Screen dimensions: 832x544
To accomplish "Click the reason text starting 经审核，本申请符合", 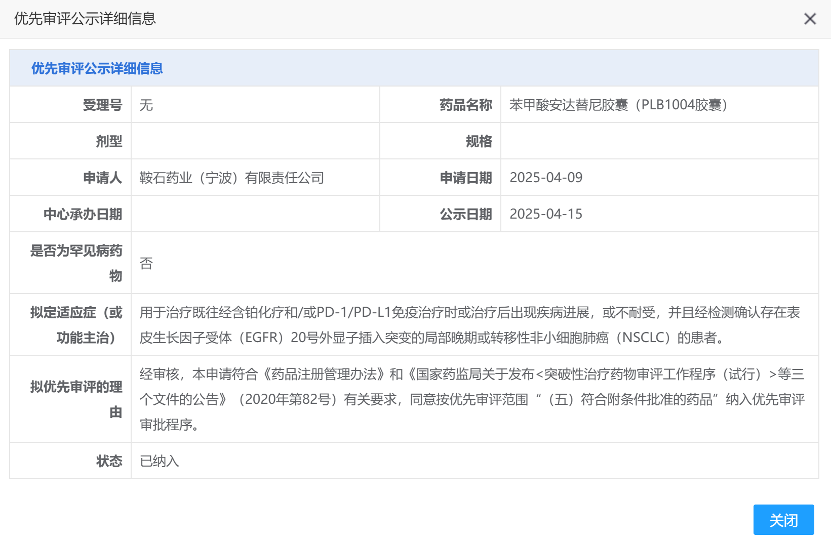I will pos(472,399).
